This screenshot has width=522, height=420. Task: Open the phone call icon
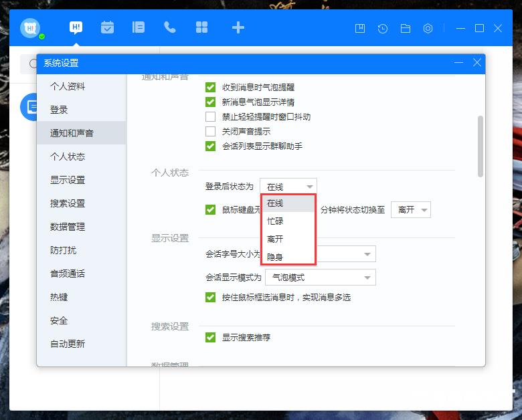pyautogui.click(x=170, y=27)
